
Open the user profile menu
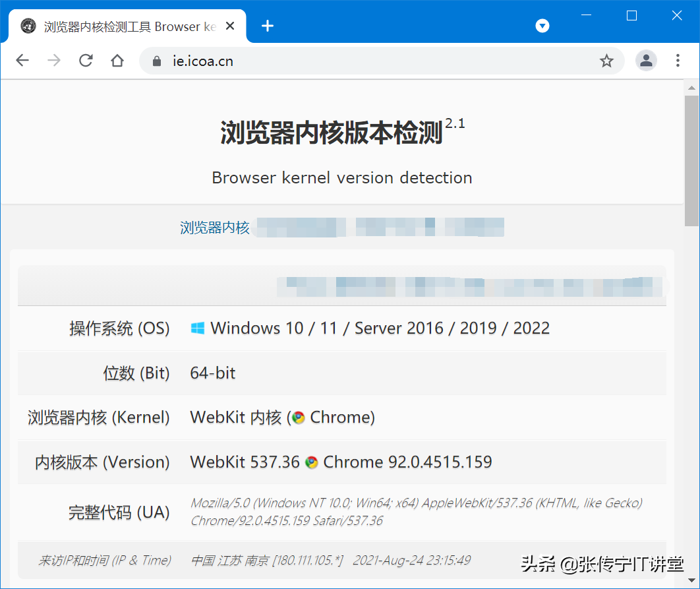coord(646,60)
